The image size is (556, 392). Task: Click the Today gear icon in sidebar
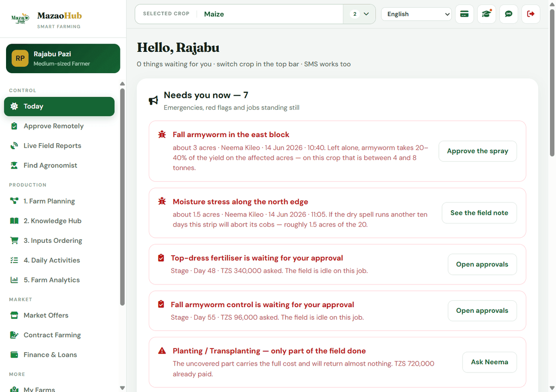point(14,106)
